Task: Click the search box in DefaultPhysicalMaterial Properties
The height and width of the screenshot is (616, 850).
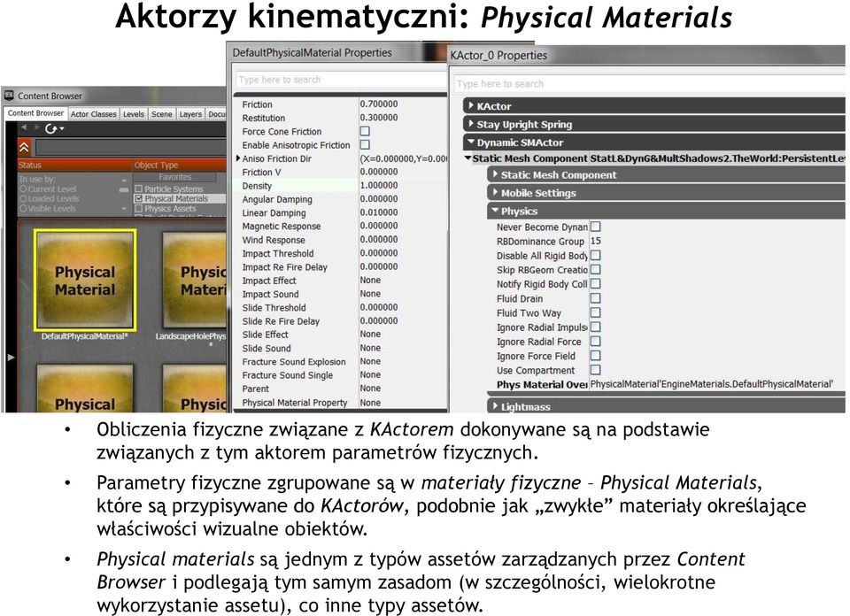Action: click(x=341, y=80)
